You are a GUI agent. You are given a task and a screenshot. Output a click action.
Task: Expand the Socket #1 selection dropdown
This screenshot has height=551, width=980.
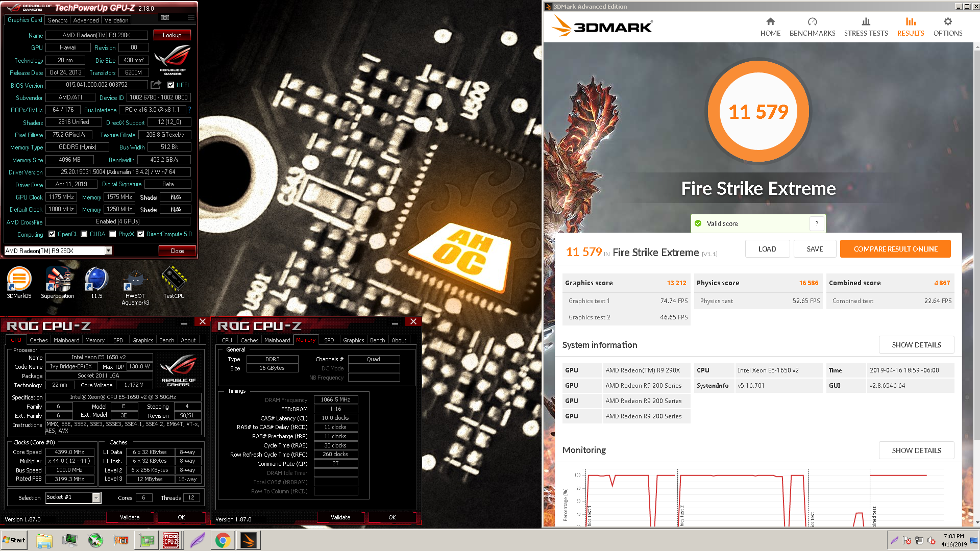[x=96, y=497]
